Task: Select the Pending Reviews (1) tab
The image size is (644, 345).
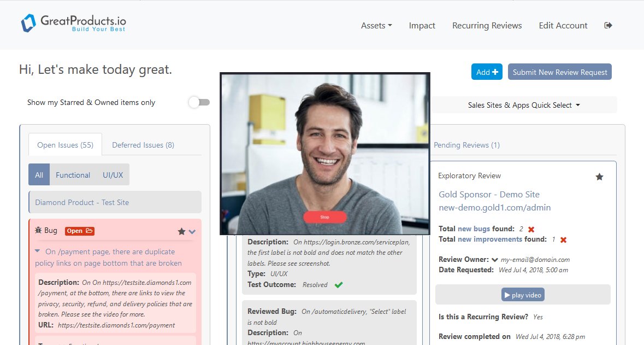Action: tap(466, 145)
